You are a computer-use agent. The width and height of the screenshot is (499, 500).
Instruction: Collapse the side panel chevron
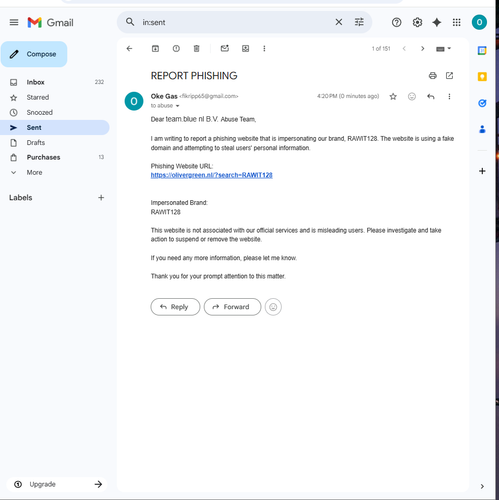482,486
